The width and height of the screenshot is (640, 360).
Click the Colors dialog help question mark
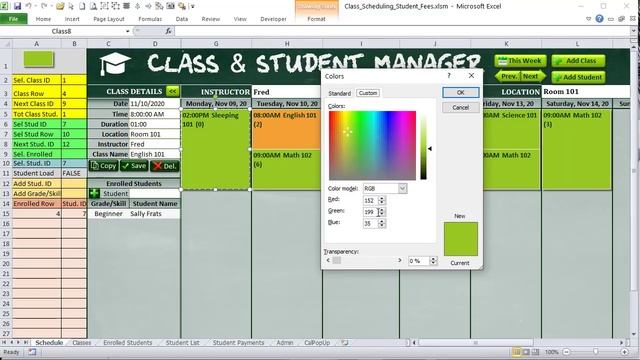click(x=449, y=76)
